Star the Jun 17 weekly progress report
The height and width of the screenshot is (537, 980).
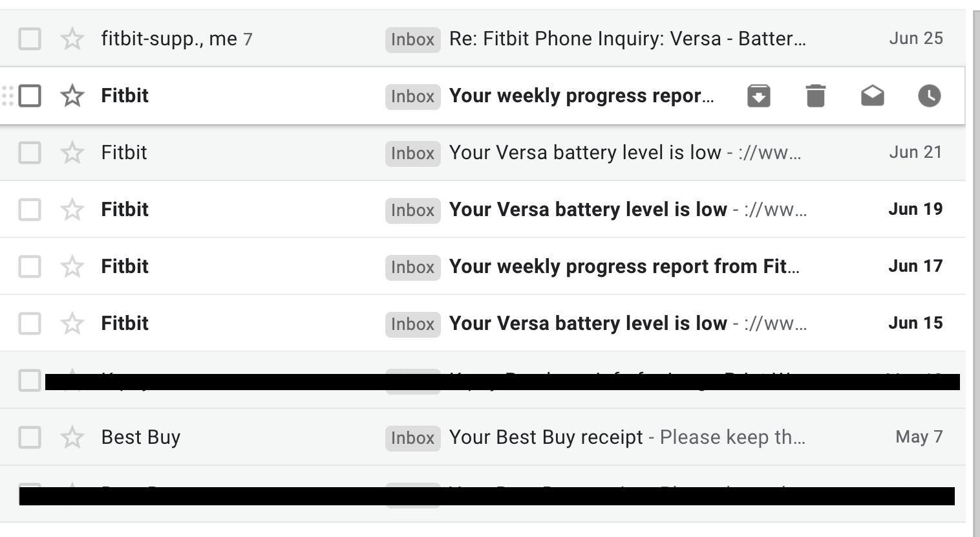(72, 267)
